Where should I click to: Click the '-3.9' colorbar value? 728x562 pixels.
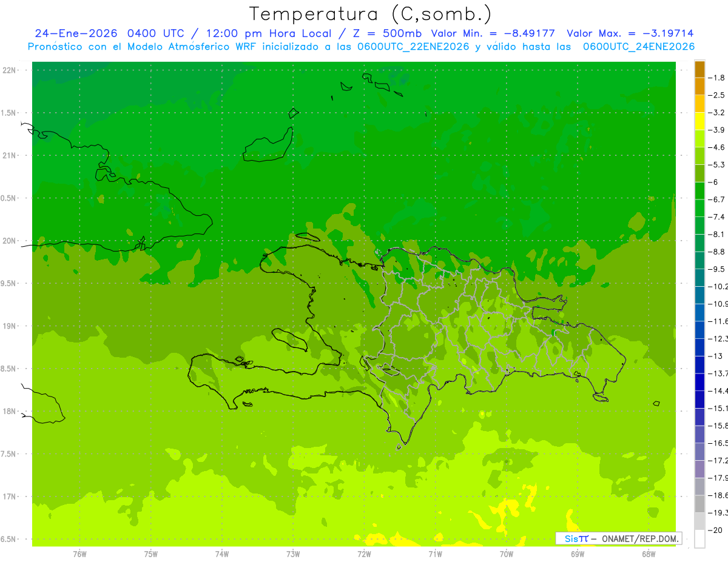click(718, 130)
